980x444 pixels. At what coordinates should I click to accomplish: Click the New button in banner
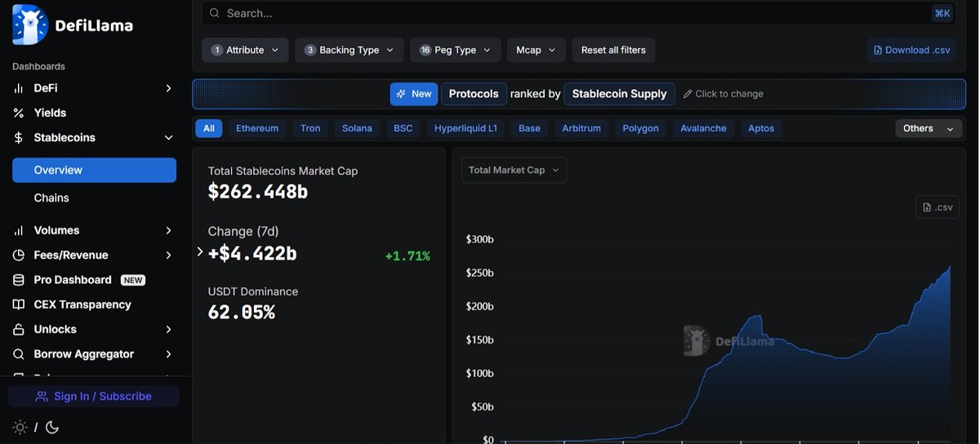click(414, 94)
